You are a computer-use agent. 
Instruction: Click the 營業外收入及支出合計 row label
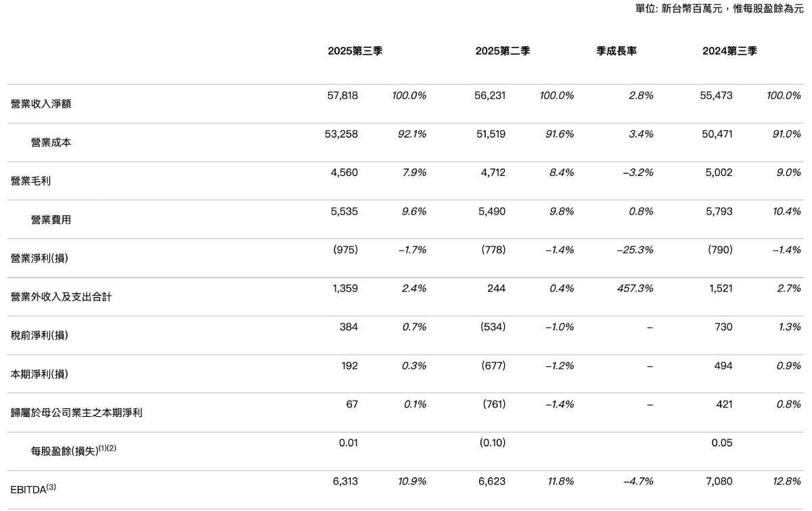tap(61, 297)
